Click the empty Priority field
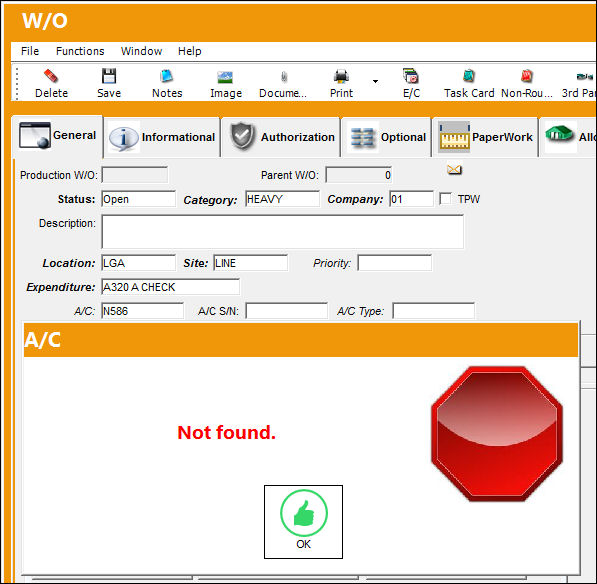The width and height of the screenshot is (597, 584). pyautogui.click(x=395, y=263)
